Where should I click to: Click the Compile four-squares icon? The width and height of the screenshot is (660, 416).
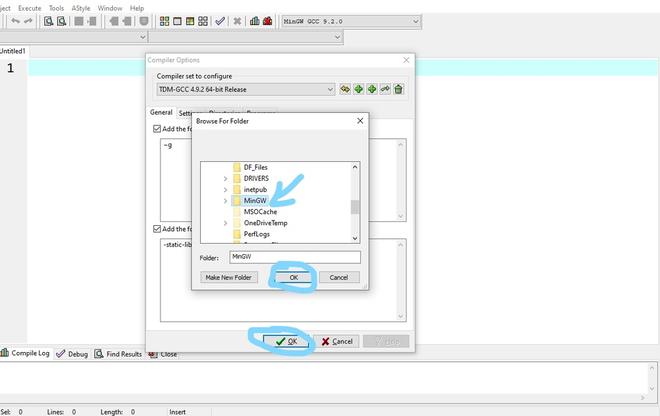click(x=164, y=21)
